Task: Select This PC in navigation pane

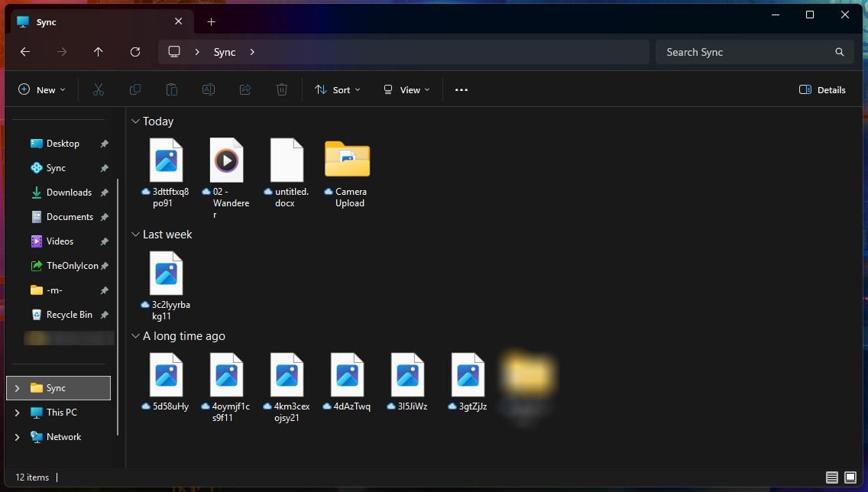Action: point(61,413)
